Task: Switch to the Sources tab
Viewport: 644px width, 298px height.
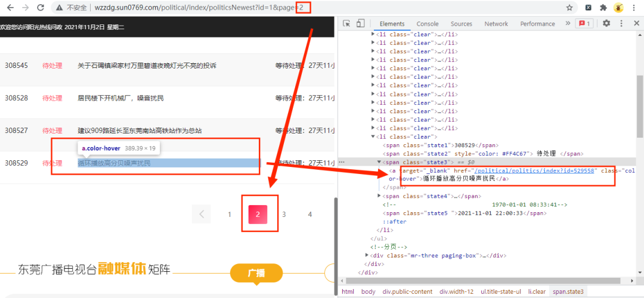Action: pos(461,24)
